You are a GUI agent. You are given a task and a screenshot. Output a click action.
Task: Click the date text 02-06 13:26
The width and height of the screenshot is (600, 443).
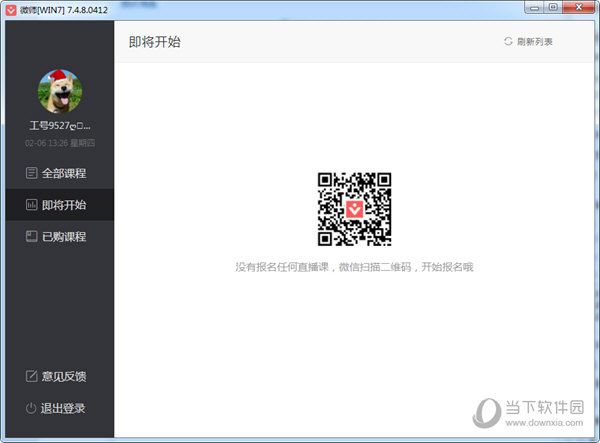click(x=60, y=143)
